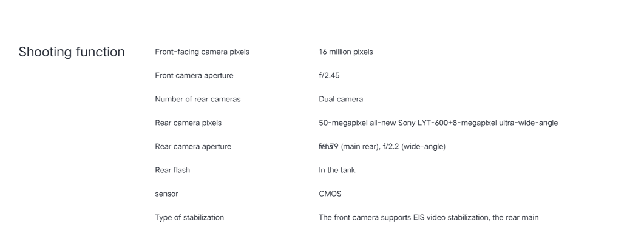This screenshot has height=230, width=644.
Task: Click the 16 million pixels value
Action: point(346,52)
